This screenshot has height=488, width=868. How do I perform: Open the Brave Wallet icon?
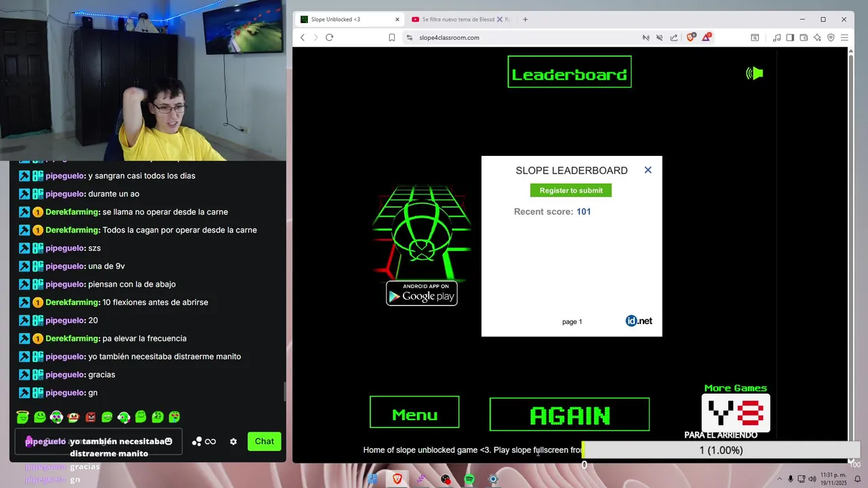(x=804, y=37)
